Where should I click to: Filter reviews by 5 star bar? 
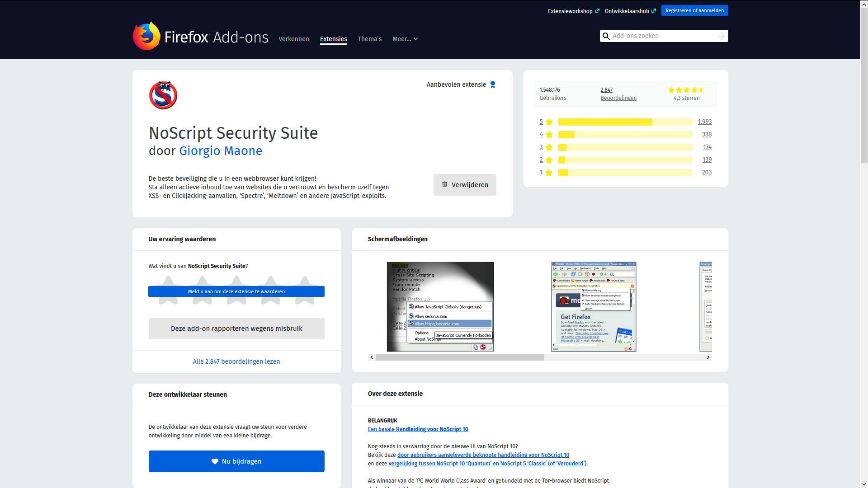pyautogui.click(x=625, y=122)
